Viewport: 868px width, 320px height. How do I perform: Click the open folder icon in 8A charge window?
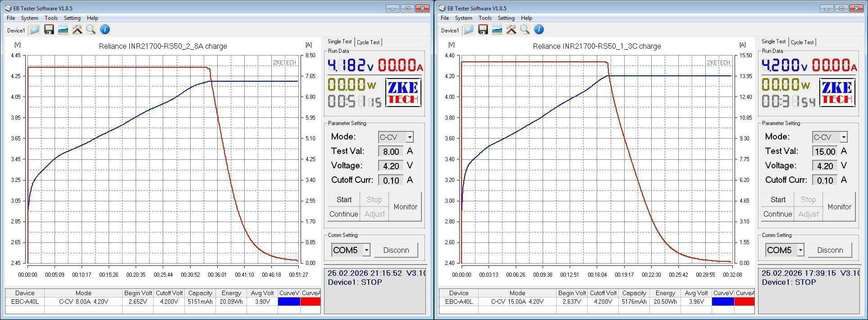(x=35, y=30)
